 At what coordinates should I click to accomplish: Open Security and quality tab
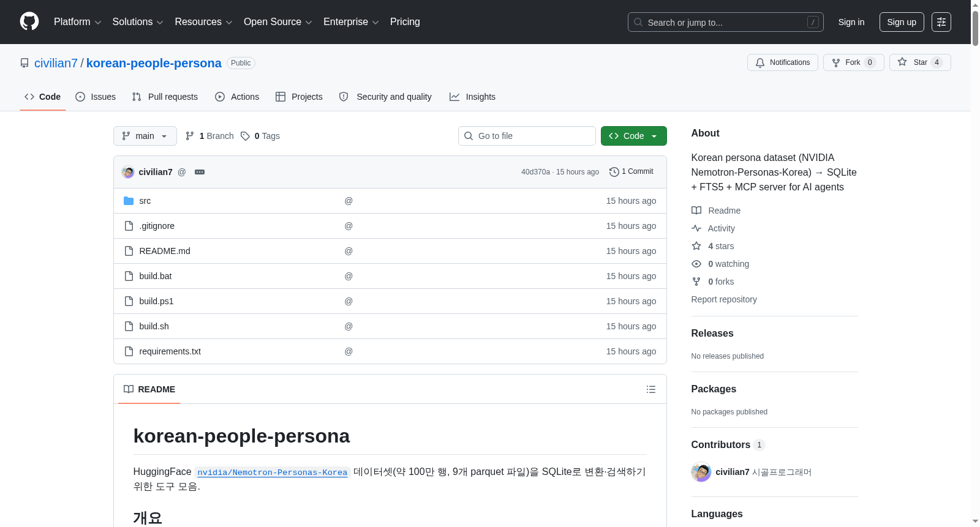pyautogui.click(x=385, y=97)
